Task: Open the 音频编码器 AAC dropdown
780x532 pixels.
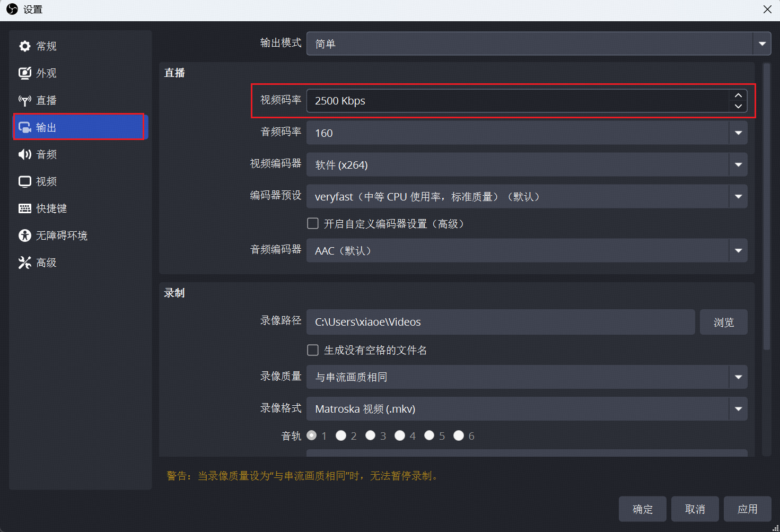Action: tap(527, 250)
